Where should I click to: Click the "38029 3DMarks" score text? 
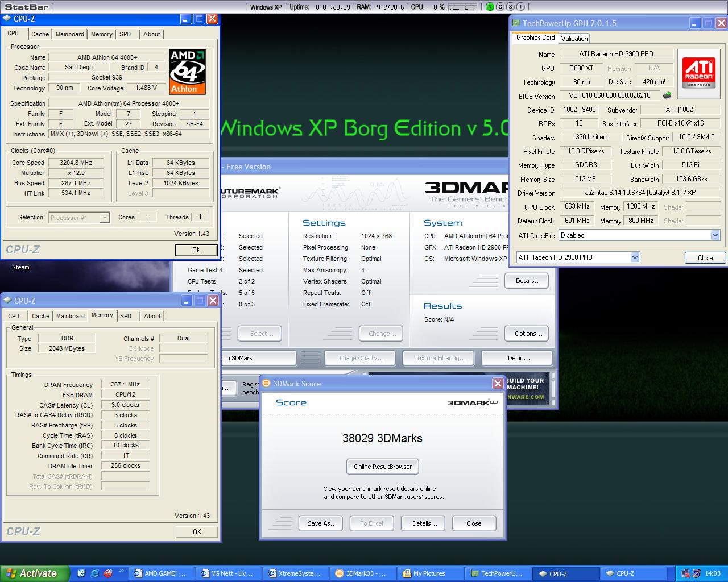coord(382,438)
